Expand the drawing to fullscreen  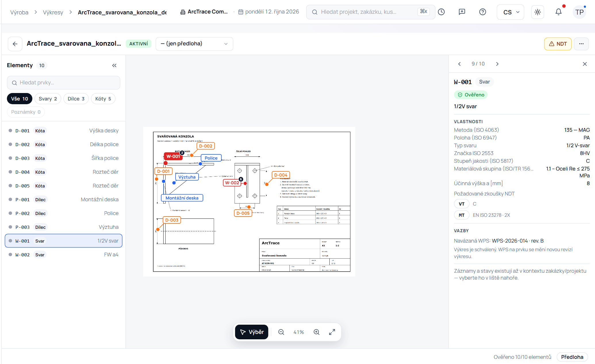click(x=332, y=332)
